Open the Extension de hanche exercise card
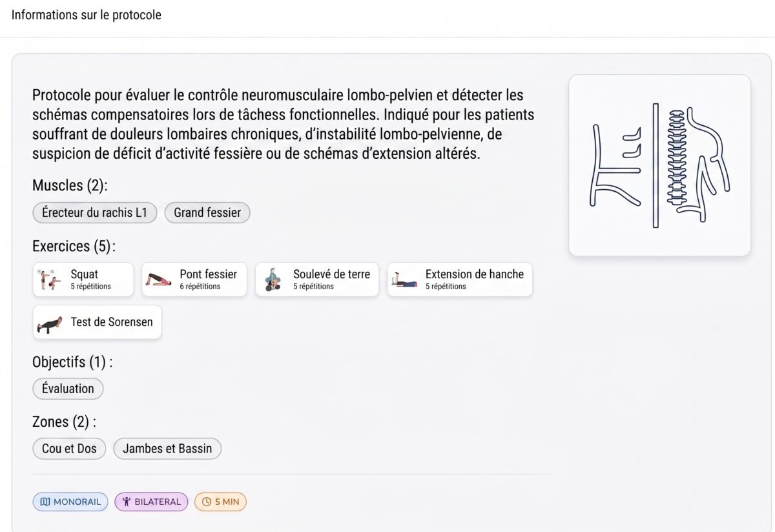Screen dimensions: 775x532 [x=460, y=280]
